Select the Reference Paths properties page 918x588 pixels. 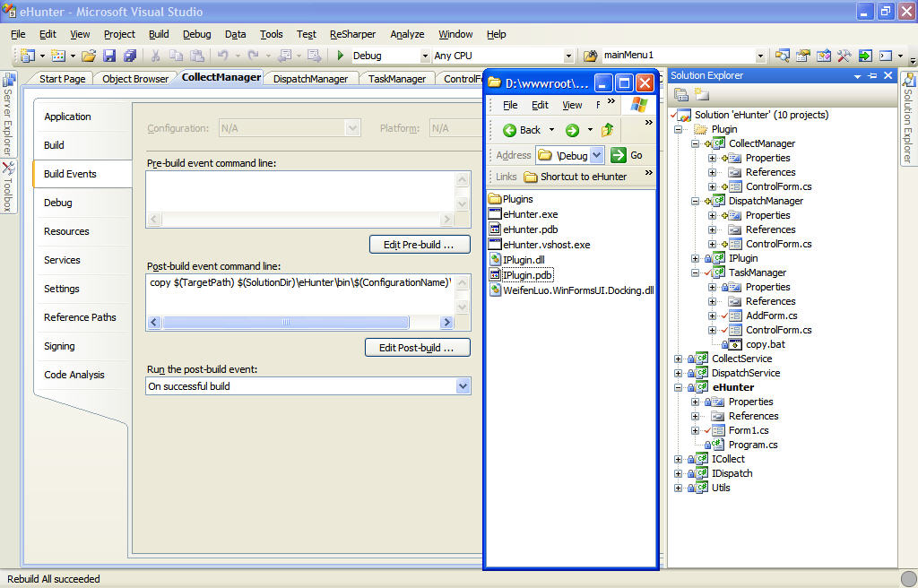[80, 317]
